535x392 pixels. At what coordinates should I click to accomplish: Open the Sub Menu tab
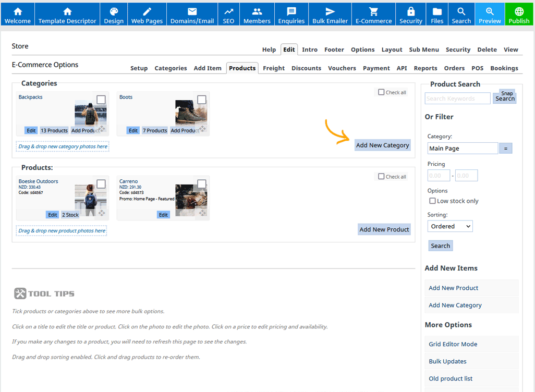pos(424,50)
